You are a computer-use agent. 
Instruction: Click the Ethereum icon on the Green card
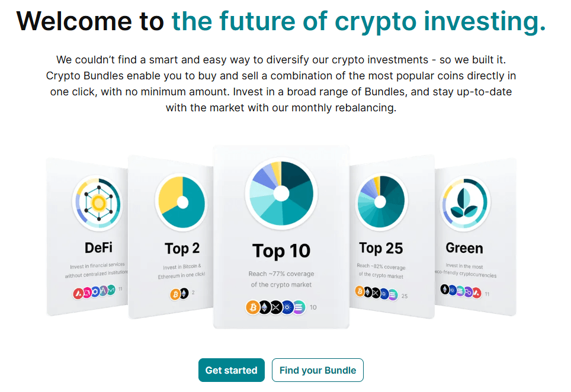point(444,291)
